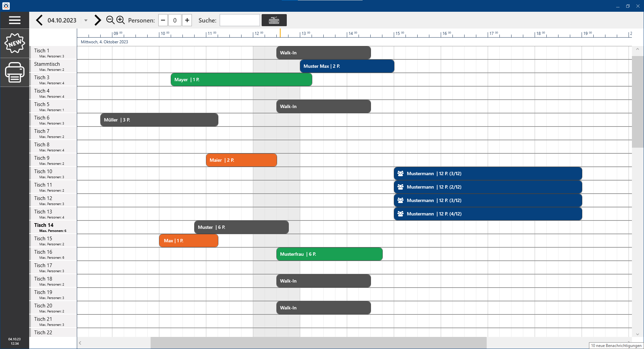Decrease Personen count with minus button
This screenshot has width=644, height=349.
click(x=163, y=20)
